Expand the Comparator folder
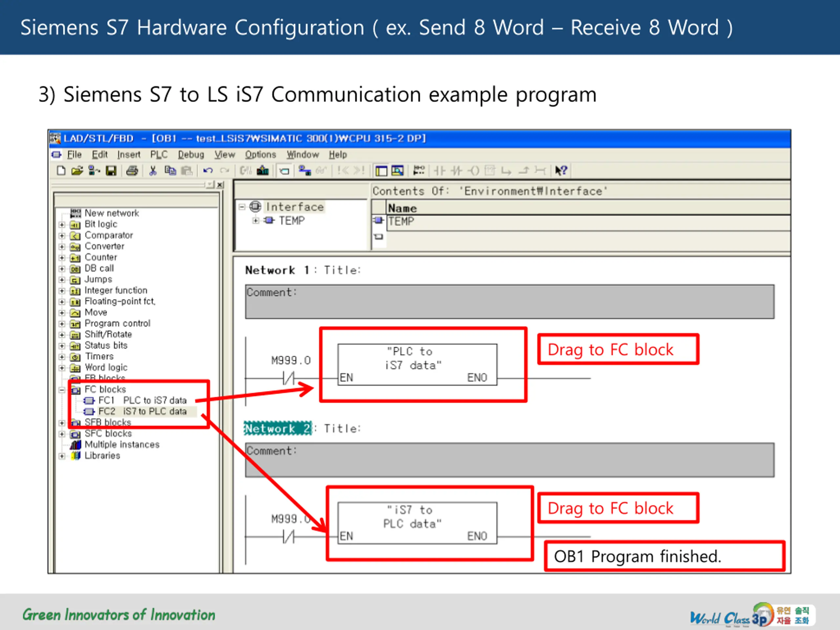Screen dimensions: 840x630 pyautogui.click(x=62, y=236)
